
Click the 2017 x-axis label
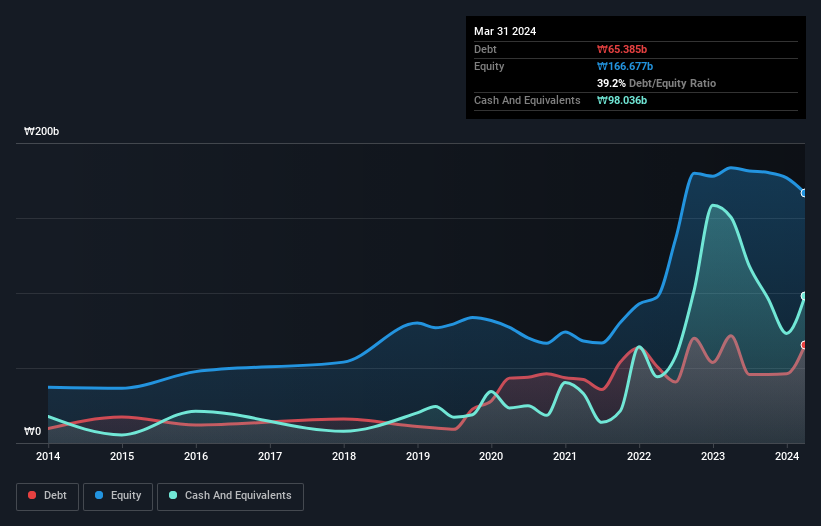click(270, 456)
